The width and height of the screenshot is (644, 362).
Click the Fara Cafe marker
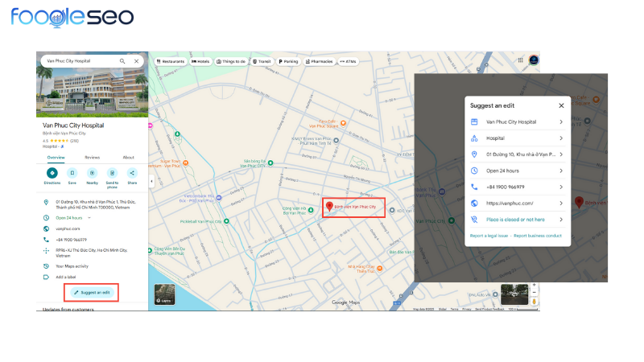pos(344,123)
